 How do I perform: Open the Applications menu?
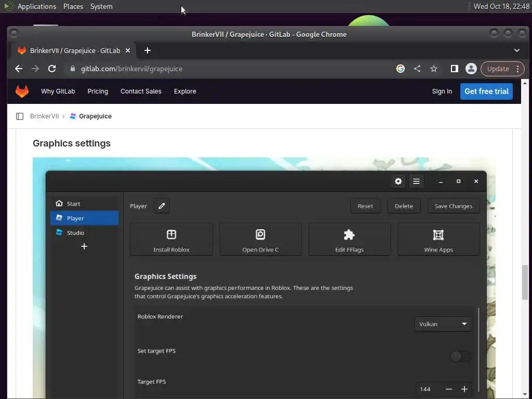(37, 6)
